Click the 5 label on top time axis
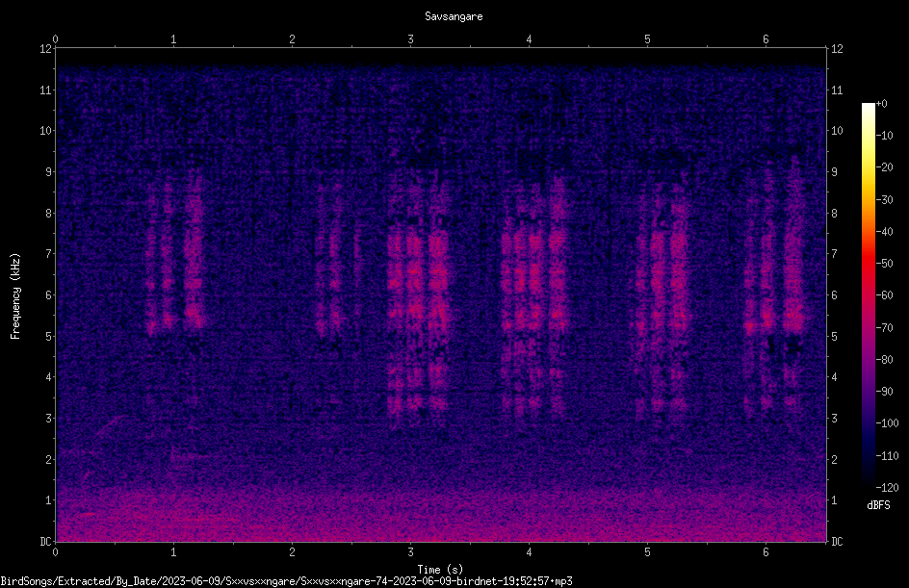909x588 pixels. coord(647,39)
